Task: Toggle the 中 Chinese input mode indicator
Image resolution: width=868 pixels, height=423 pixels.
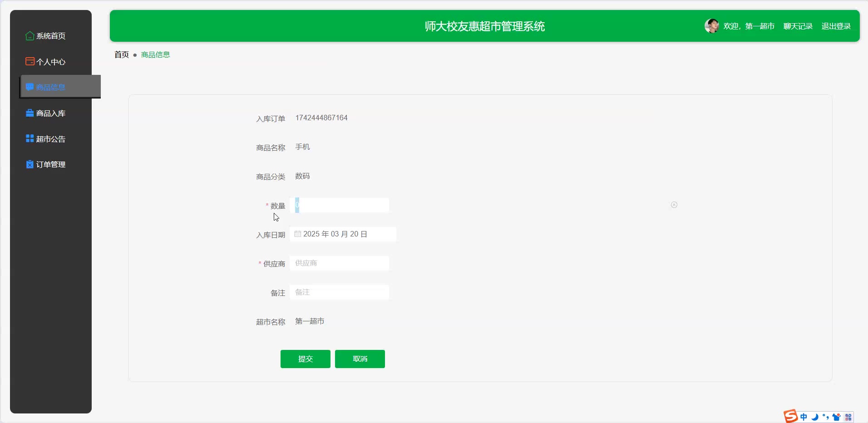Action: click(x=804, y=417)
